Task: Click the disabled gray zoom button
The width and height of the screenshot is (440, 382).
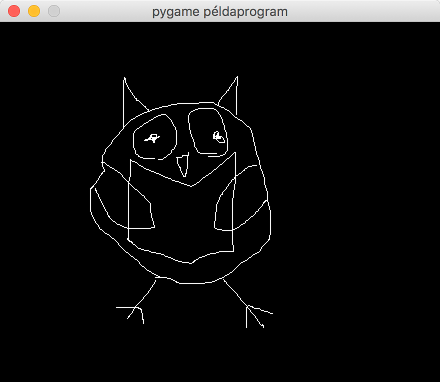Action: point(54,11)
